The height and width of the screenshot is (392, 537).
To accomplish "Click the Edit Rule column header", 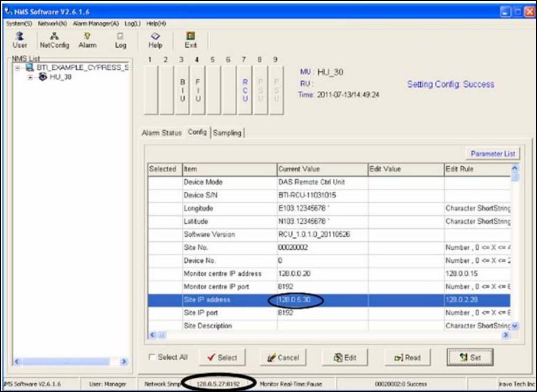I will pyautogui.click(x=477, y=169).
